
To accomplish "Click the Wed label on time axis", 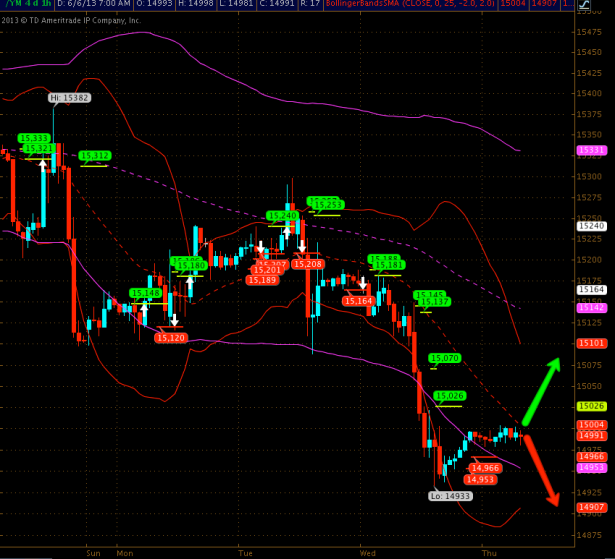I will pyautogui.click(x=368, y=552).
